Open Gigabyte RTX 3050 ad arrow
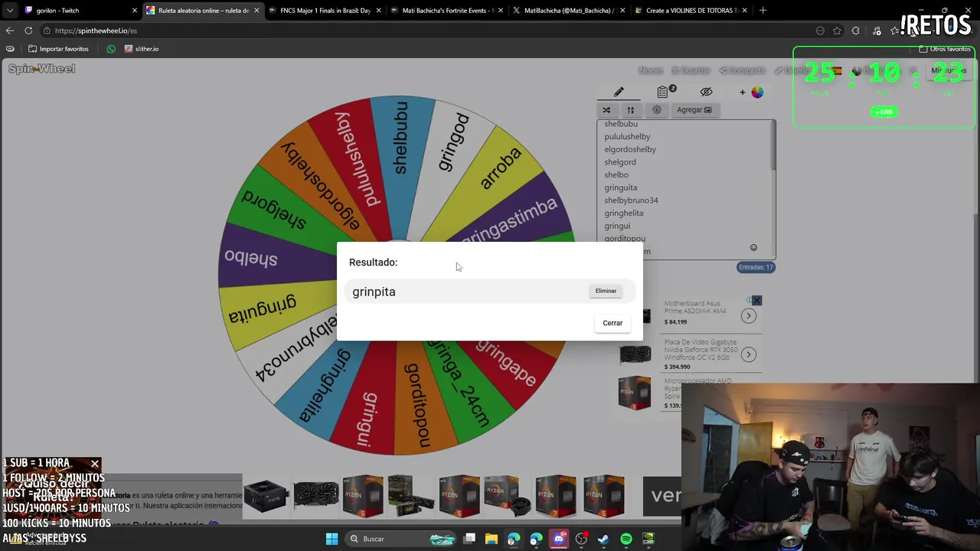 point(748,354)
